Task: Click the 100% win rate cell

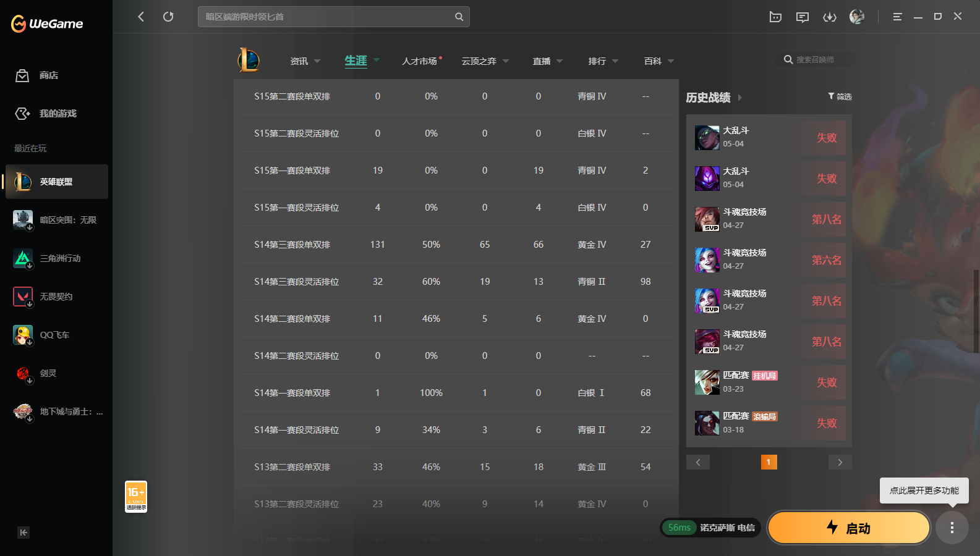Action: coord(432,393)
